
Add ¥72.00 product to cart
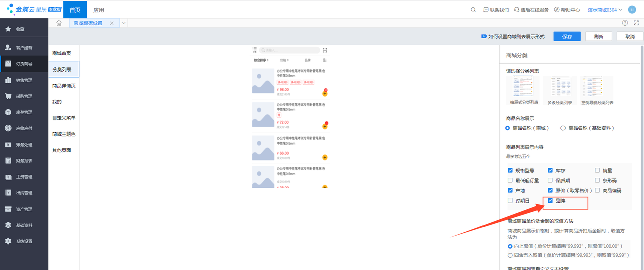click(325, 126)
